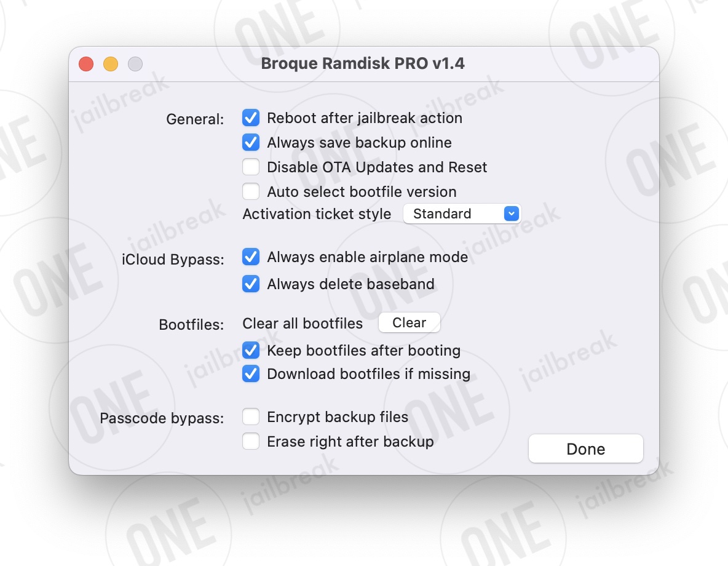The image size is (728, 566).
Task: Check Erase right after backup
Action: click(x=251, y=442)
